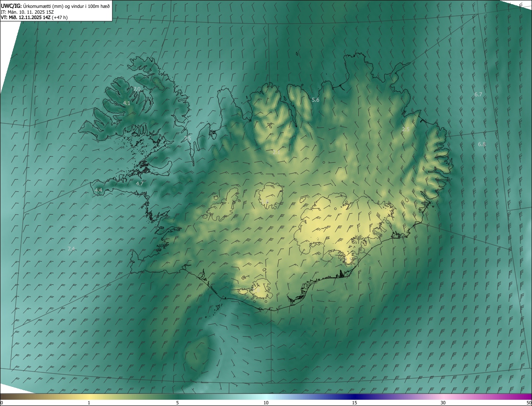Viewport: 532px width, 406px height.
Task: Click the 4.1 value label on the Westfjords
Action: [127, 103]
